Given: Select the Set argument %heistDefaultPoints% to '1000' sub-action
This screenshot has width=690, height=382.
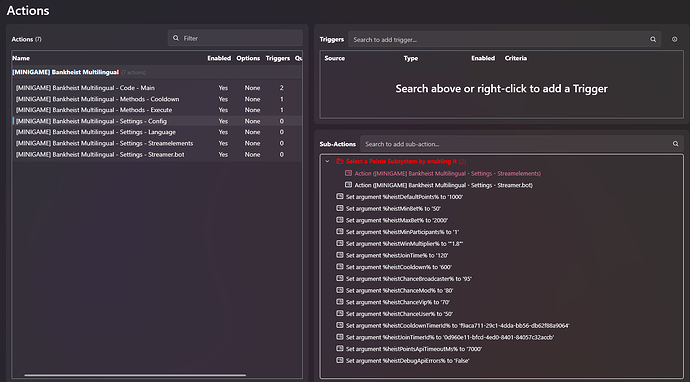Looking at the screenshot, I should [x=404, y=197].
